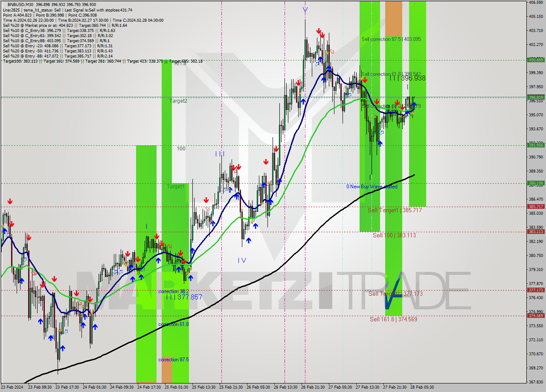Click the 'Sell 161.8 | 374.569' label
This screenshot has width=546, height=392.
pyautogui.click(x=393, y=319)
